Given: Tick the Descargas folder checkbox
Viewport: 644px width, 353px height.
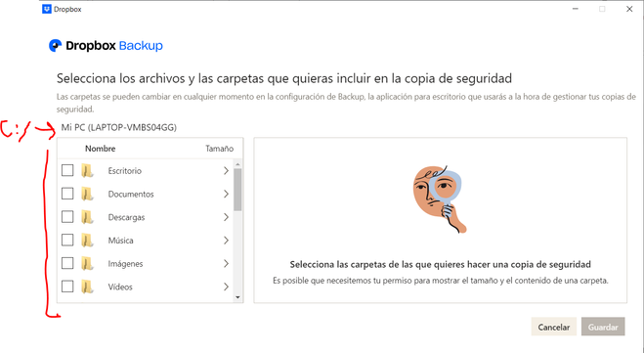Looking at the screenshot, I should coord(67,216).
